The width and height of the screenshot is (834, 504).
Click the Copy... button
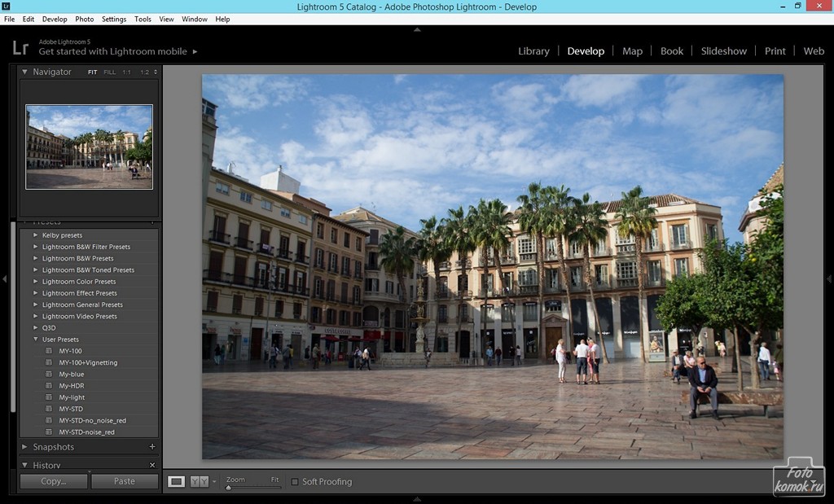coord(54,481)
